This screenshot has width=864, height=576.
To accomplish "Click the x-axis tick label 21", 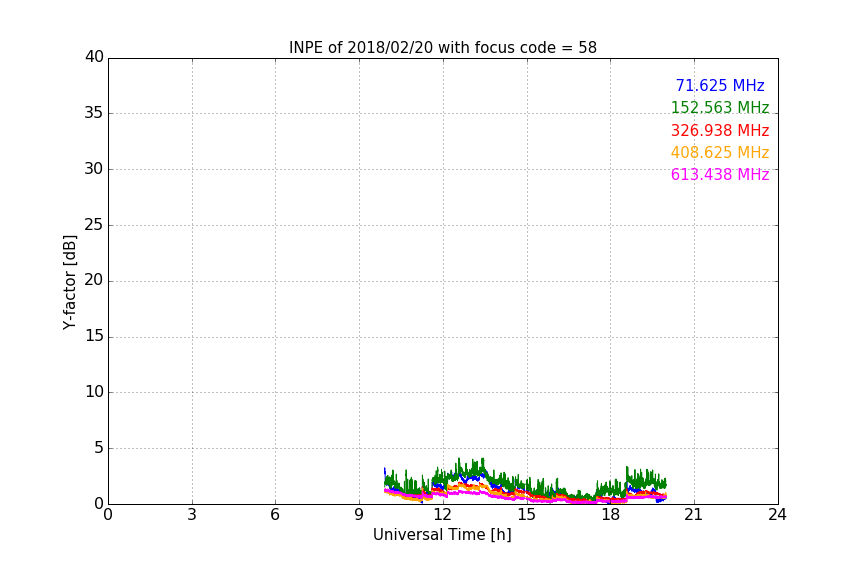I will tap(694, 515).
